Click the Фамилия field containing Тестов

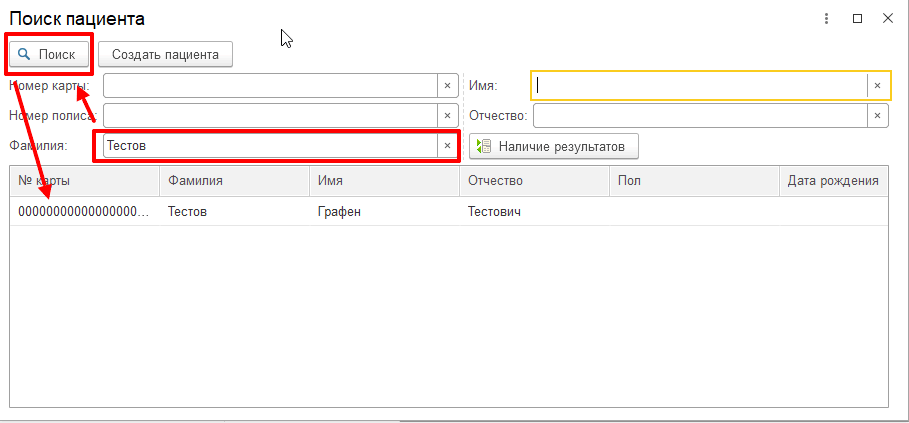coord(270,146)
